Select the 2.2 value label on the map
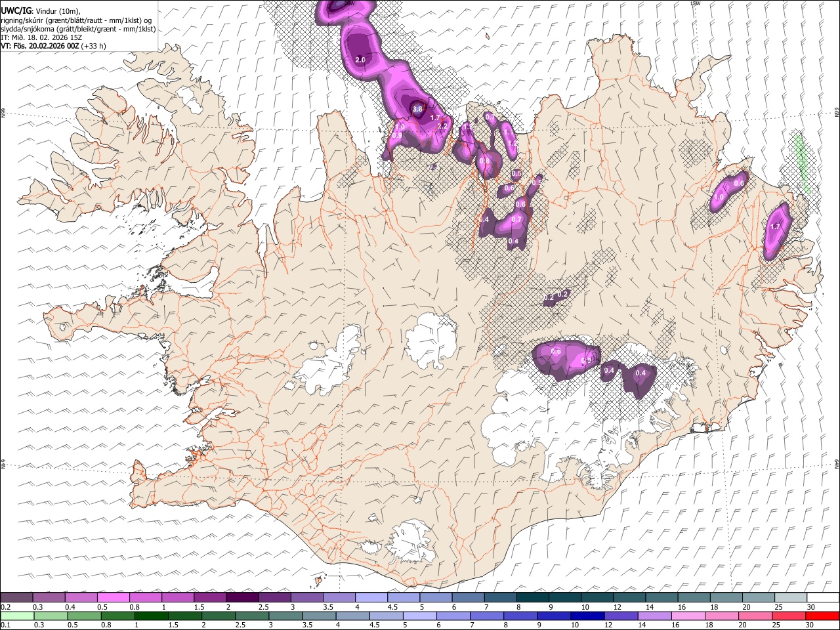Viewport: 840px width, 630px height. [442, 126]
